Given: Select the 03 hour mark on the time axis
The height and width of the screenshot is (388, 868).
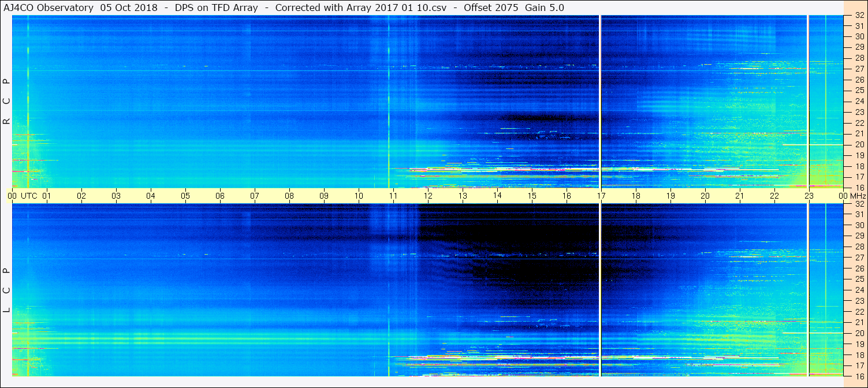Looking at the screenshot, I should [116, 196].
